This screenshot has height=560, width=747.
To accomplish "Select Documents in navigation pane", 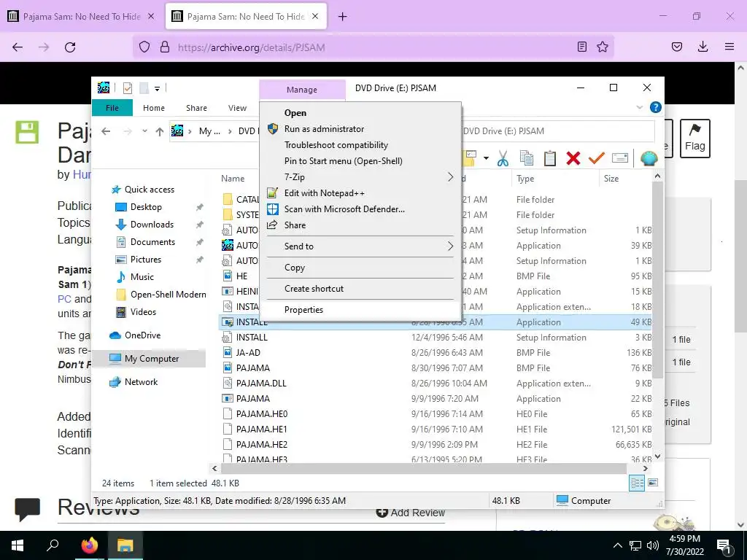I will [152, 242].
